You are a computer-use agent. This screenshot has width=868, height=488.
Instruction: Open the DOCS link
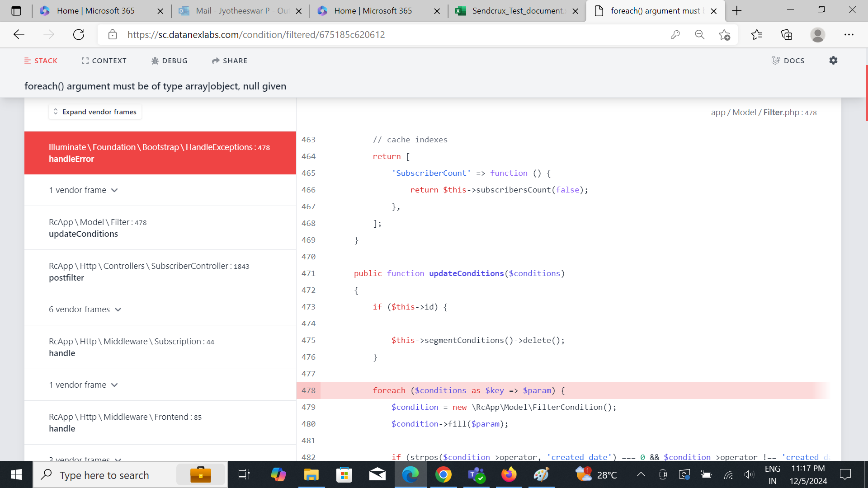pyautogui.click(x=788, y=61)
